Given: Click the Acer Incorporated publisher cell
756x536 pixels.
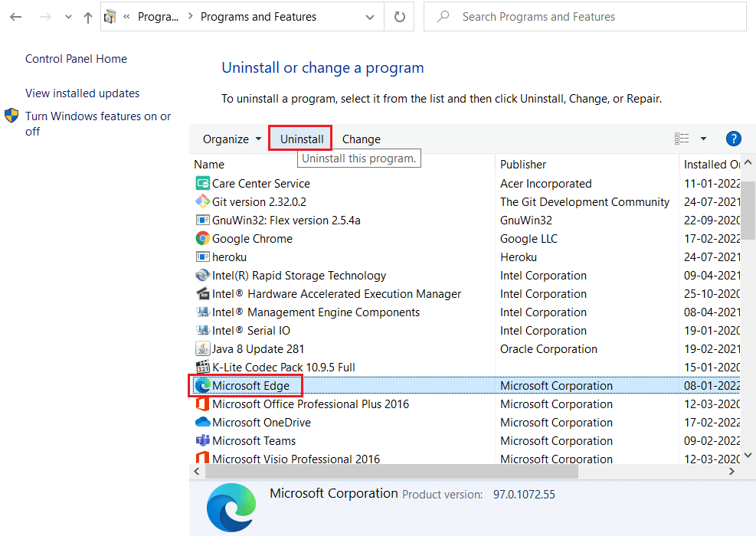Looking at the screenshot, I should click(x=546, y=184).
